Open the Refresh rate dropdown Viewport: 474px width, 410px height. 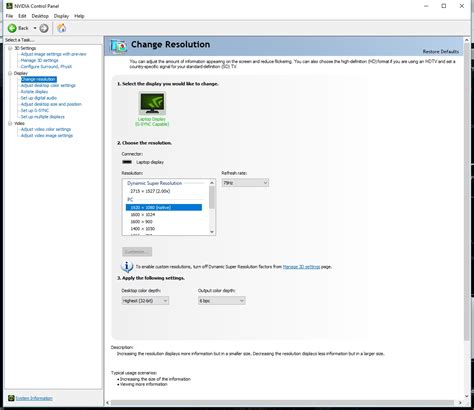point(245,183)
